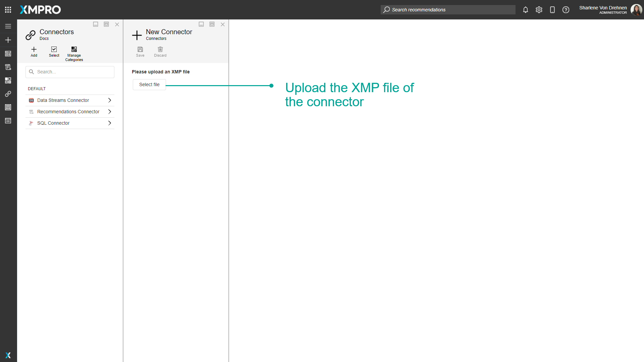Toggle Select mode in Connectors panel
The image size is (644, 362).
54,52
